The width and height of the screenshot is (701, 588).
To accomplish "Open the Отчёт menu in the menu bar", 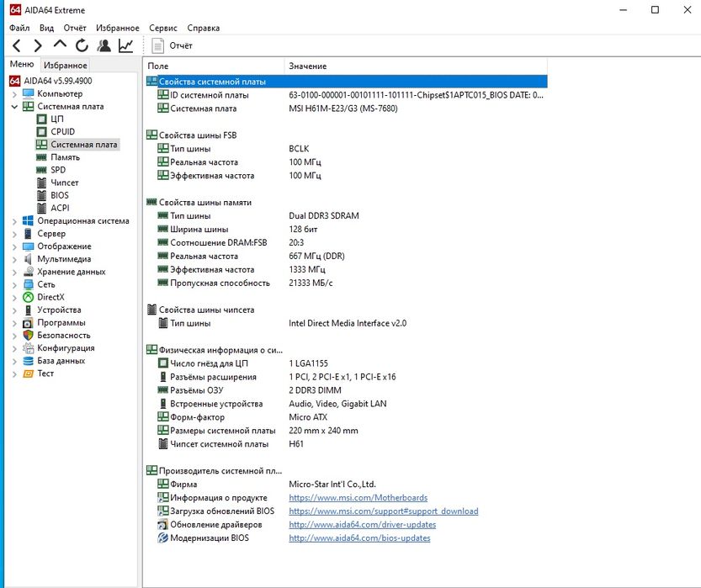I will pyautogui.click(x=75, y=28).
